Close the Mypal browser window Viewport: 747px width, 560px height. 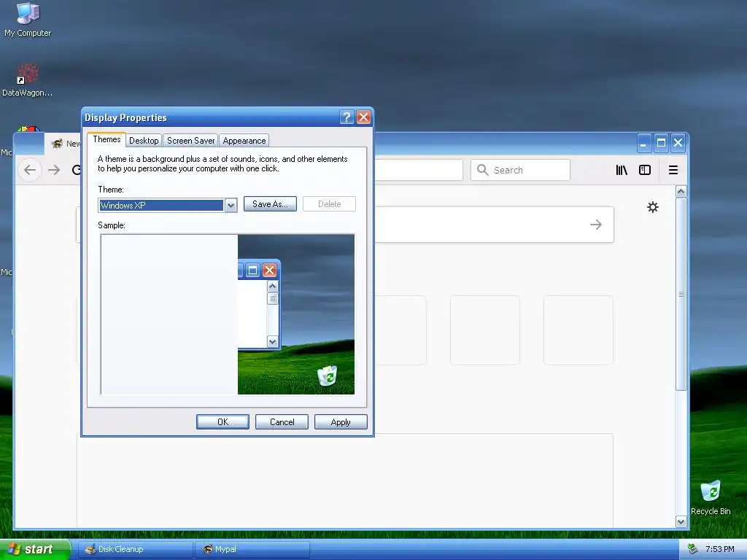(x=678, y=143)
